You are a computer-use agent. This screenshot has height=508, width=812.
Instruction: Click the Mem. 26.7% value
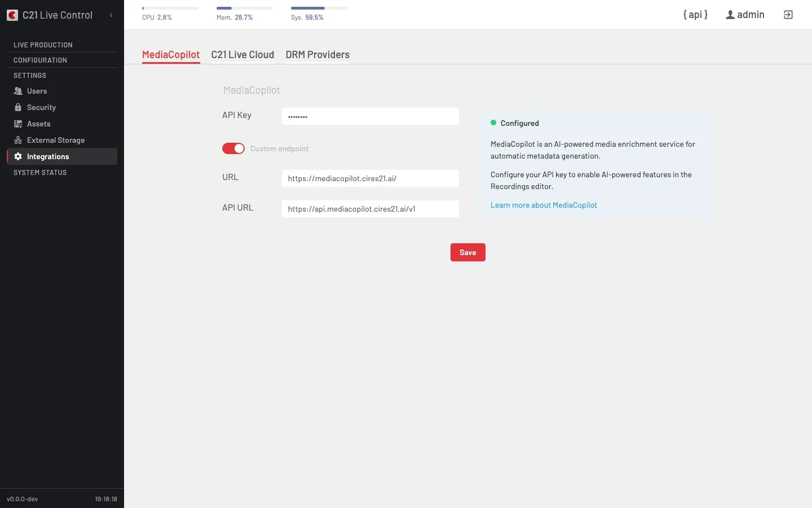[244, 17]
